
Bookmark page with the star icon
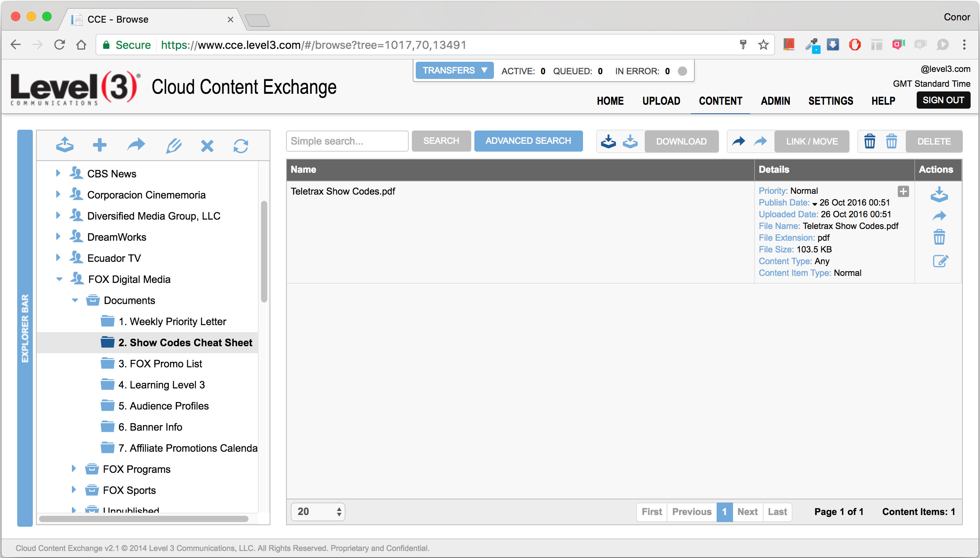[763, 45]
